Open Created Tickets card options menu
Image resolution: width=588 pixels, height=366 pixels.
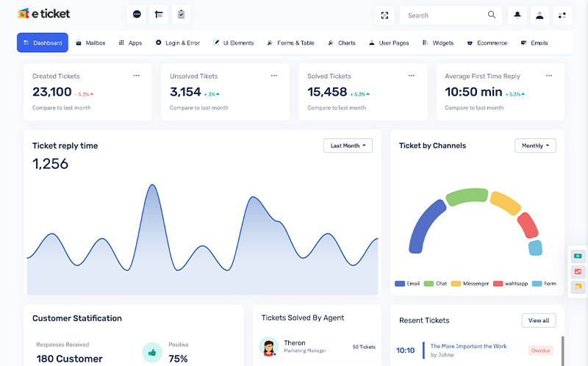tap(137, 76)
